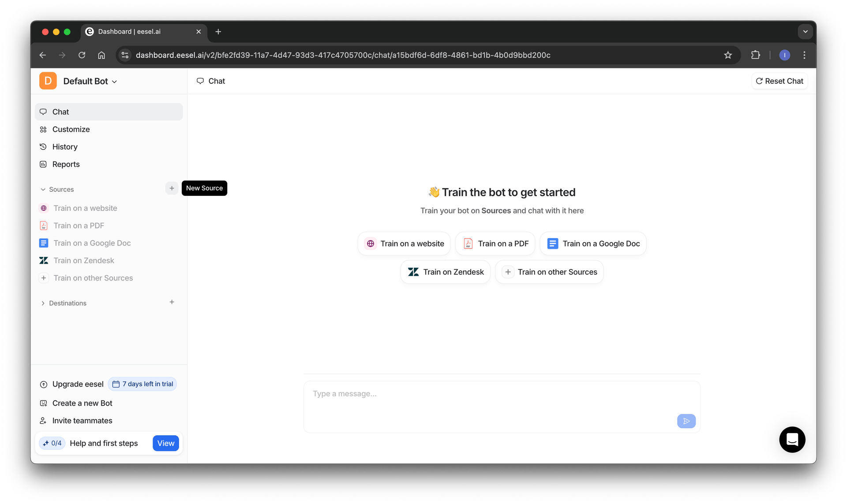Open Reports in the sidebar

pyautogui.click(x=109, y=164)
